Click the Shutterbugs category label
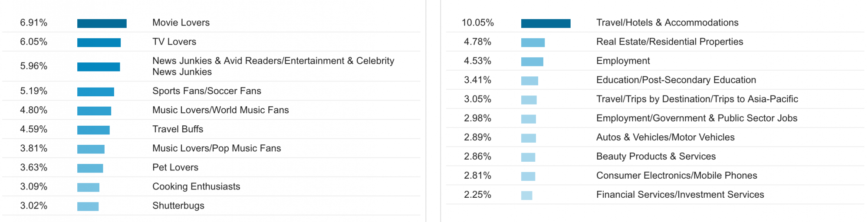 coord(178,206)
